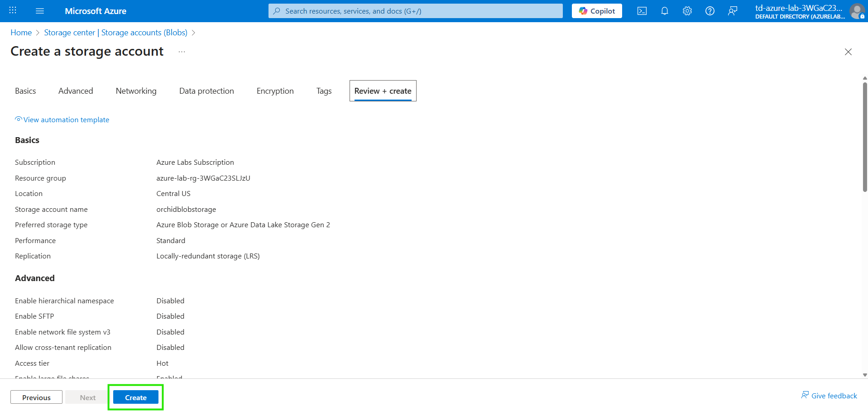Open the hamburger portal menu
868x411 pixels.
click(x=40, y=11)
